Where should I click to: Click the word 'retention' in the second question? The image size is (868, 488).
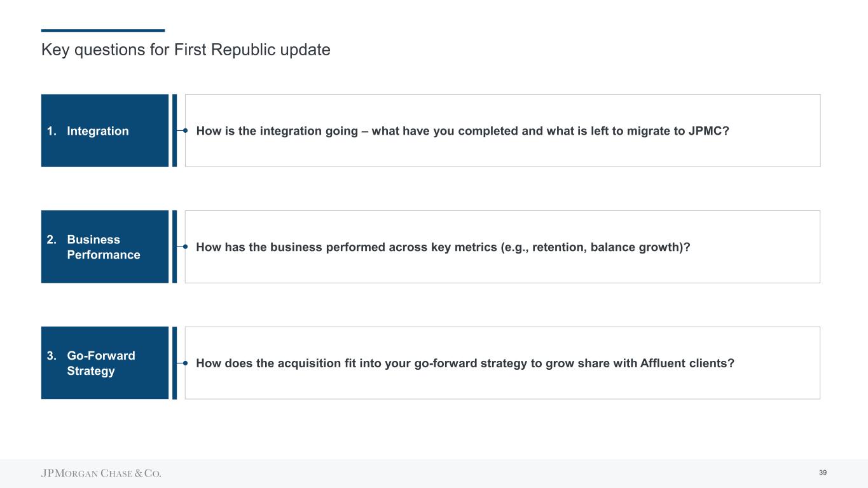click(x=558, y=247)
